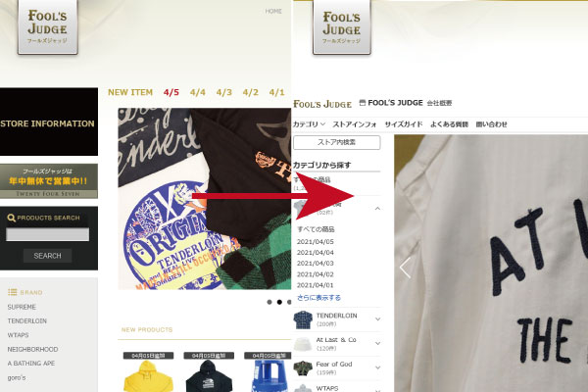
Task: Open the STORE INFORMATION banner
Action: tap(49, 122)
